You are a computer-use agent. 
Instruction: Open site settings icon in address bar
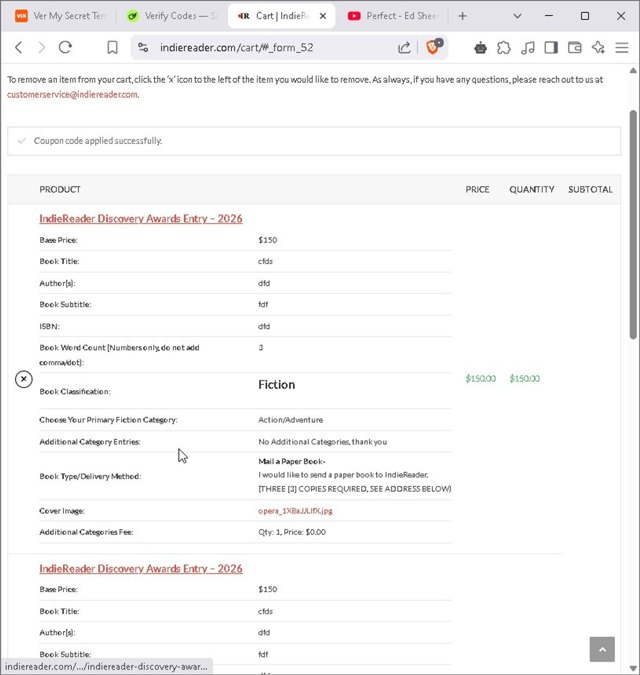pyautogui.click(x=143, y=47)
